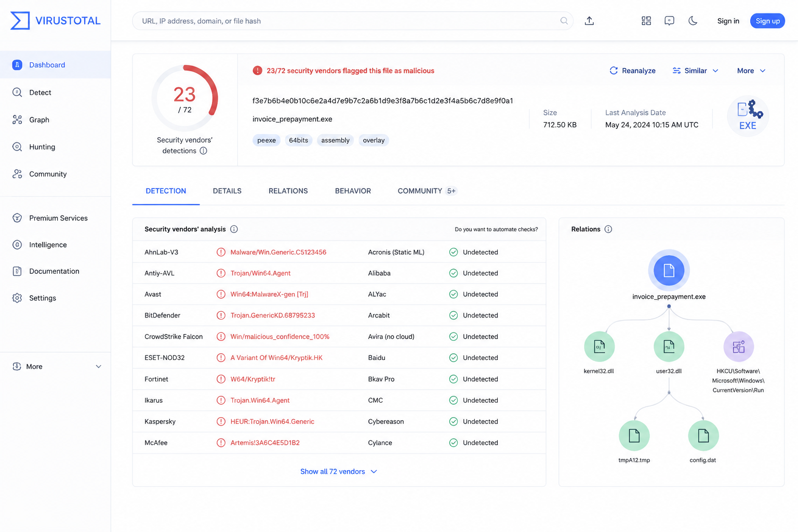Screen dimensions: 798x532
Task: Click the Detect sidebar icon
Action: pyautogui.click(x=17, y=92)
